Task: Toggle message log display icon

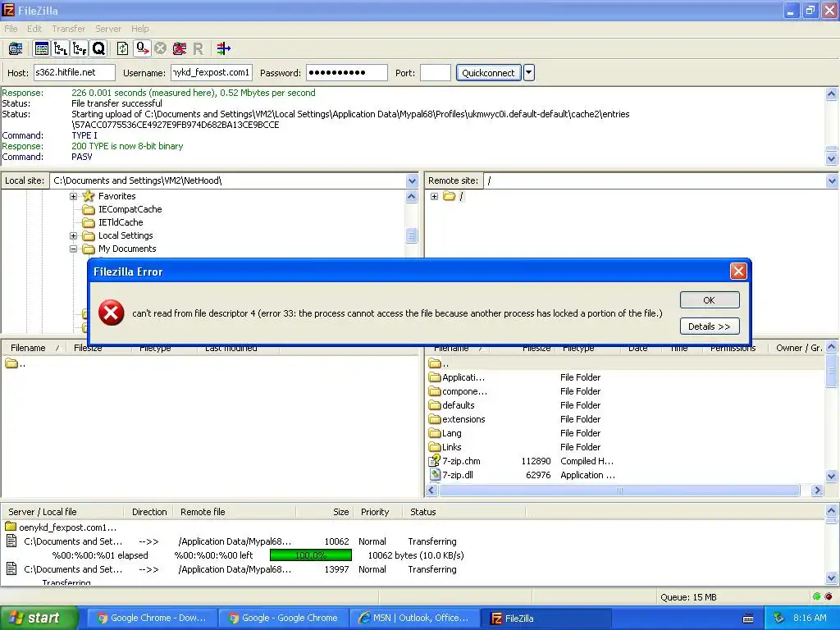Action: point(41,48)
